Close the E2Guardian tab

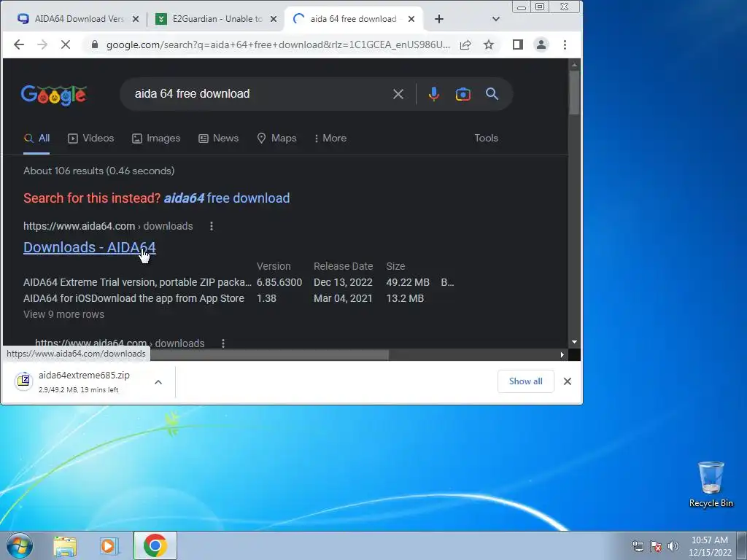(x=274, y=19)
